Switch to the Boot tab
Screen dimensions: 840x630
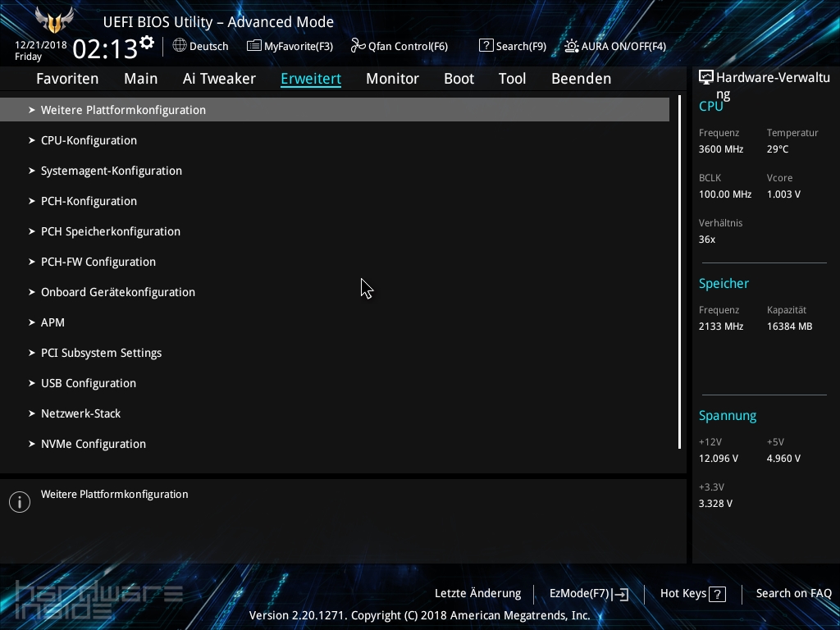pos(459,78)
